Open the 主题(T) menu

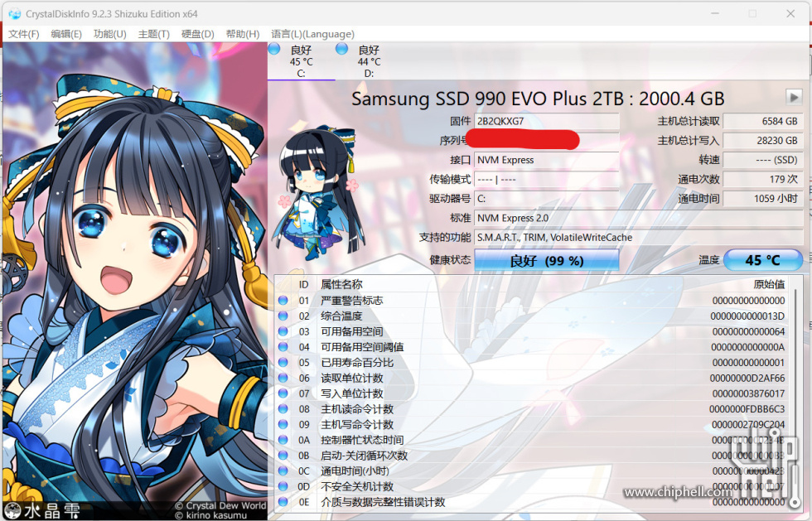coord(154,34)
